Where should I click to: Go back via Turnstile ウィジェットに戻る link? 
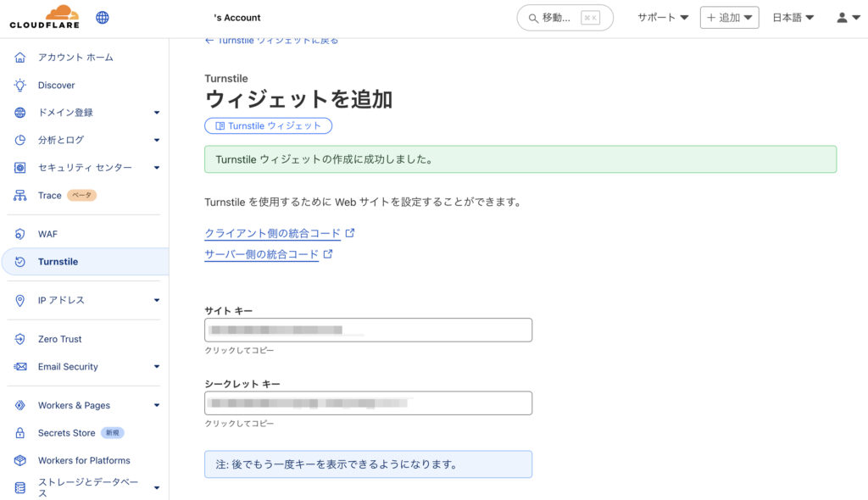271,41
